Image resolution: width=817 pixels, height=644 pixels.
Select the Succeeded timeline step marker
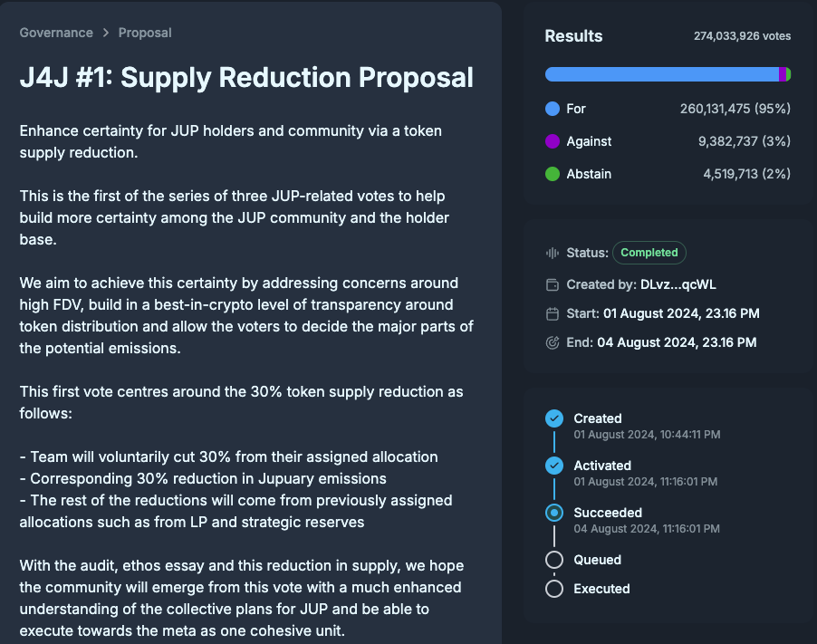(554, 513)
